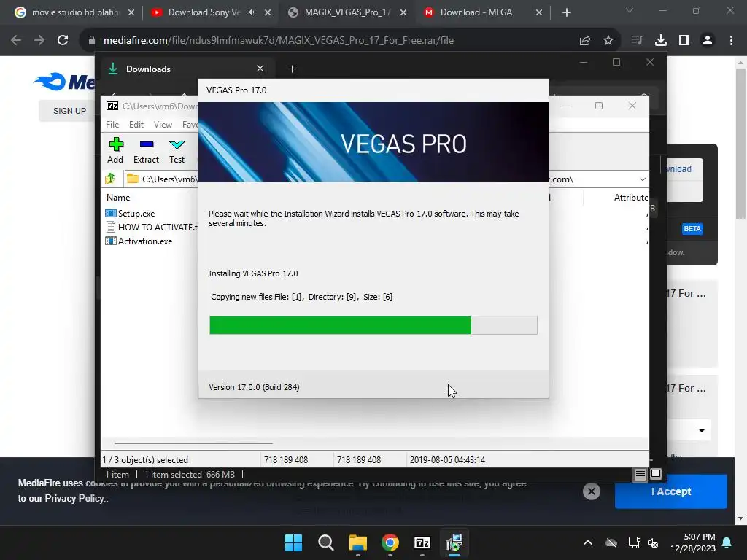This screenshot has height=560, width=747.
Task: Click the browser back arrow
Action: point(16,41)
